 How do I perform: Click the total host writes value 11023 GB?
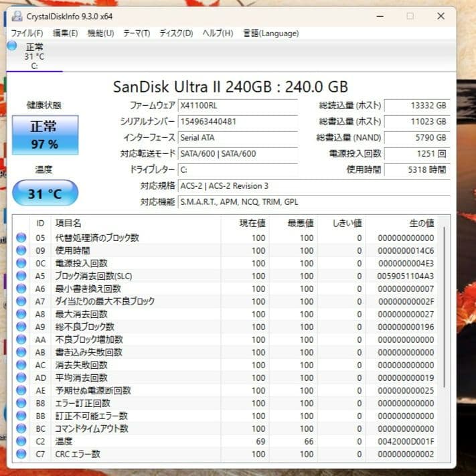tap(417, 122)
